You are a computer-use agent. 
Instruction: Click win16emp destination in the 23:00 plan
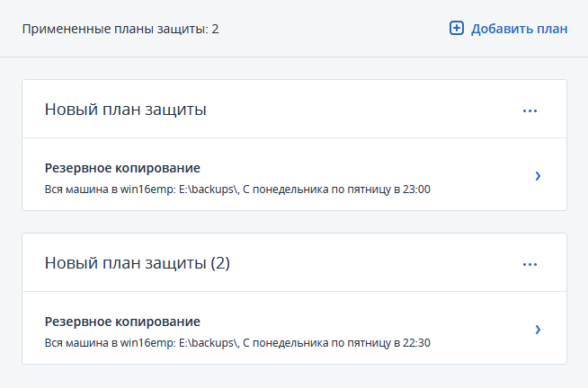tap(141, 190)
